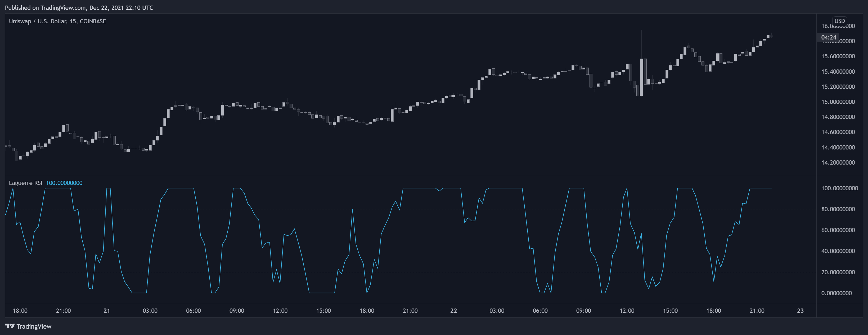Click the date 21 marker on time axis
Image resolution: width=868 pixels, height=335 pixels.
[106, 310]
